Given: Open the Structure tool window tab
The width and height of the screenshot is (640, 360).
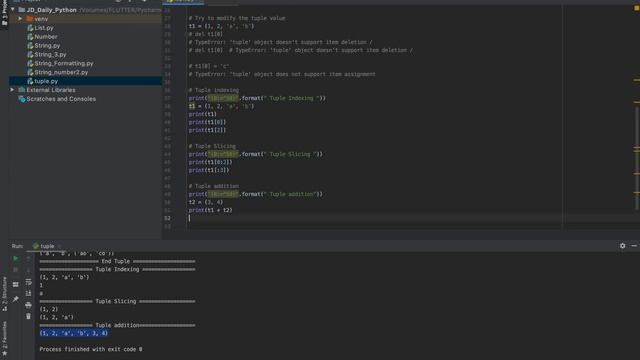Looking at the screenshot, I should coord(4,294).
